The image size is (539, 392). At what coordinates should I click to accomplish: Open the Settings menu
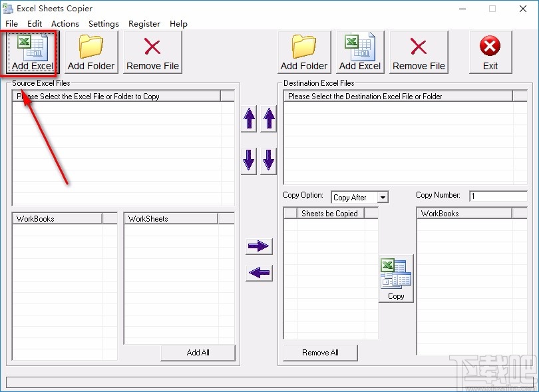103,23
